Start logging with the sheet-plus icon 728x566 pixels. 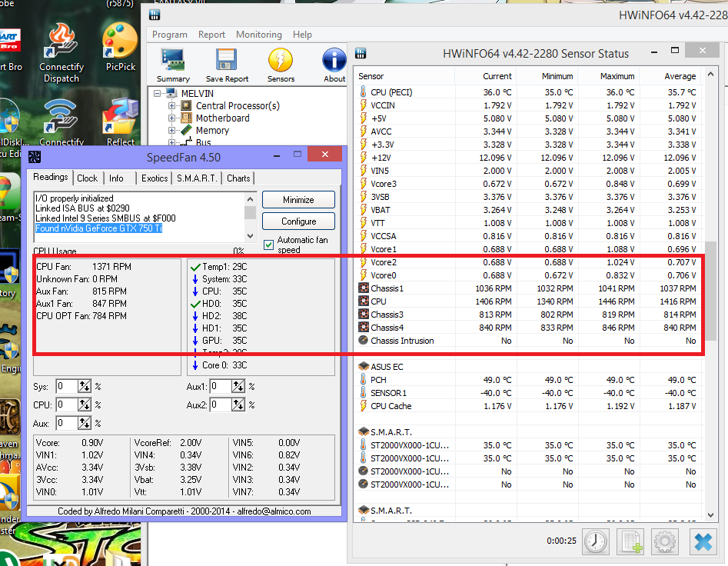click(x=630, y=541)
